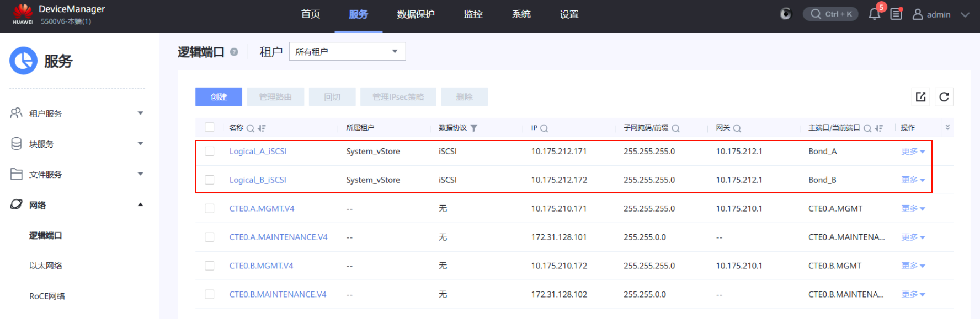Click the sort icon in the 名称 column
980x319 pixels.
click(x=262, y=128)
